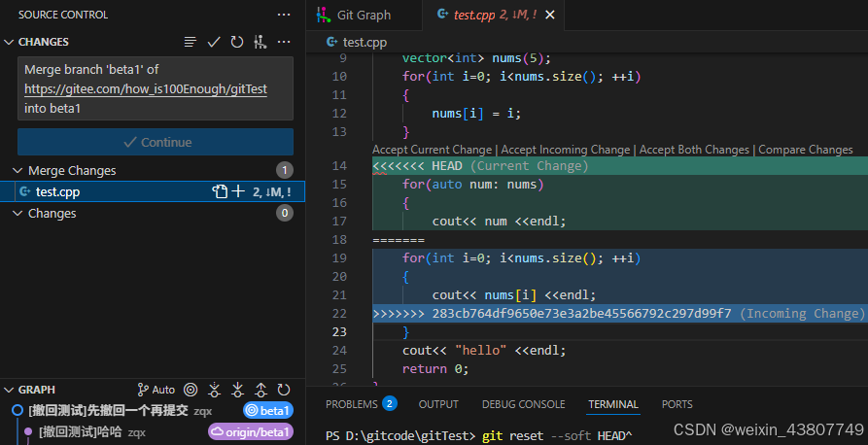The height and width of the screenshot is (445, 868).
Task: Click the 'for(auto num: nums)' code line
Action: (x=472, y=185)
